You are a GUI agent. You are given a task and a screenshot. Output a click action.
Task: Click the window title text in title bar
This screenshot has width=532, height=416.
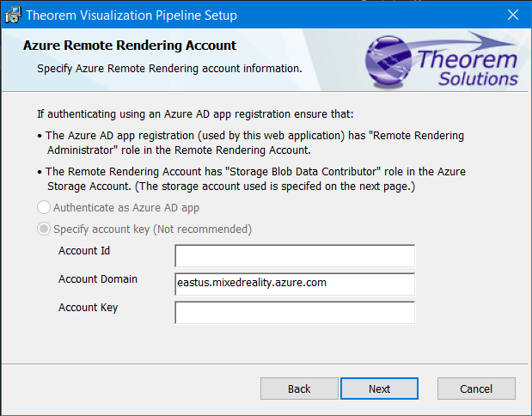[x=131, y=15]
